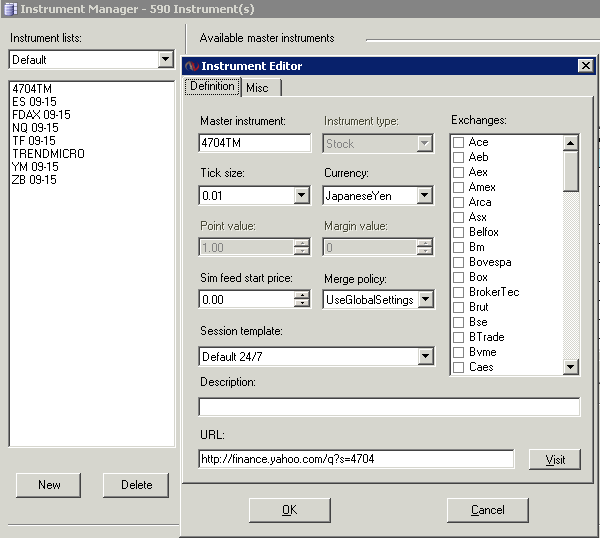Click the Description text field
600x538 pixels.
(389, 406)
